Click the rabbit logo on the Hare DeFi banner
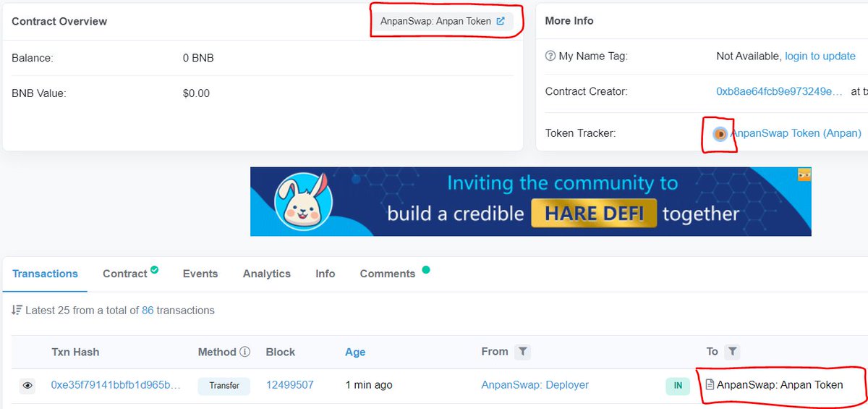 coord(304,202)
